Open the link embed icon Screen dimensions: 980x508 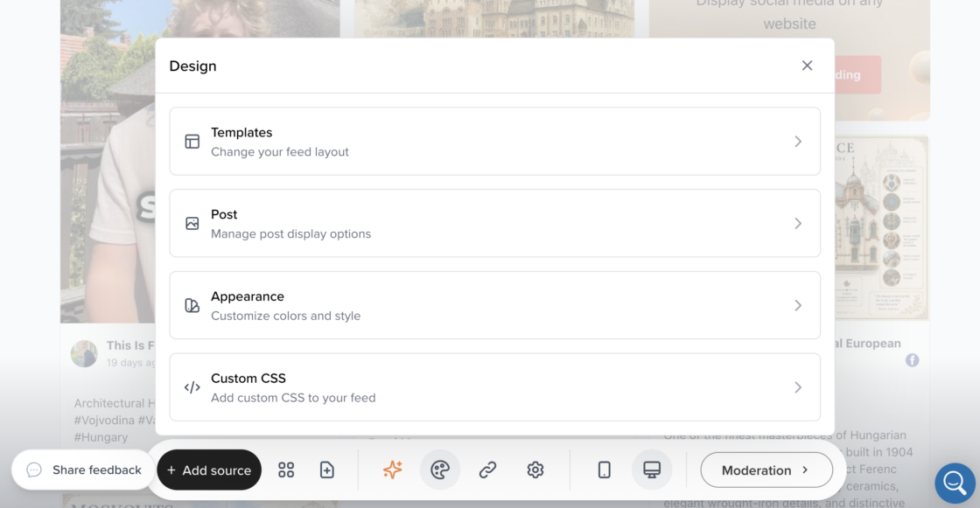point(487,470)
